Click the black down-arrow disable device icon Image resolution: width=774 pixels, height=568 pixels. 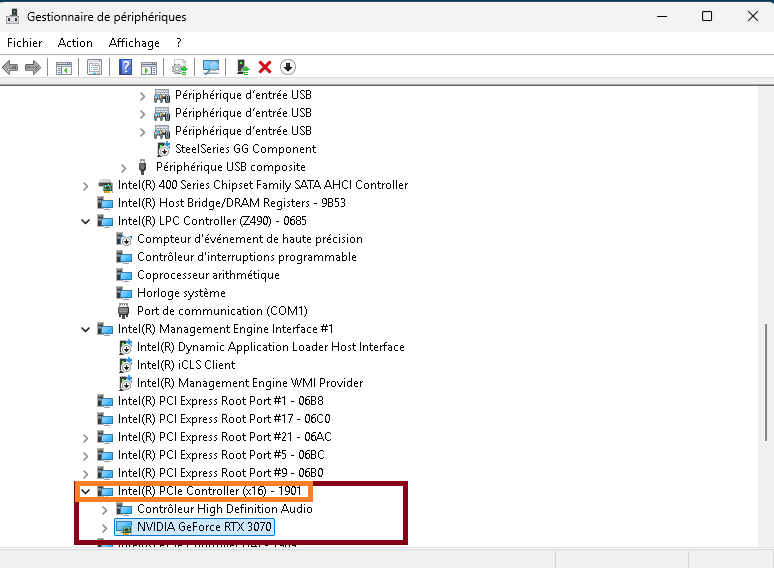tap(288, 67)
